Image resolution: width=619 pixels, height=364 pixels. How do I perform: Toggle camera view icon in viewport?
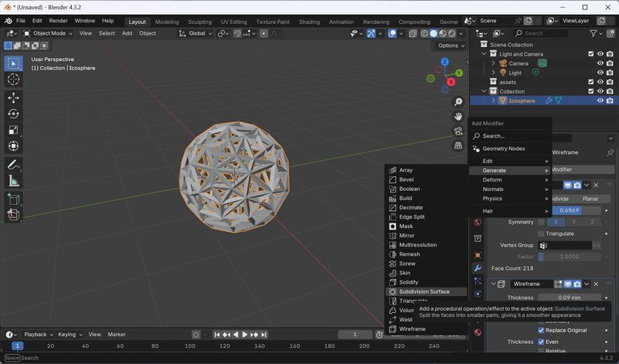tap(458, 131)
